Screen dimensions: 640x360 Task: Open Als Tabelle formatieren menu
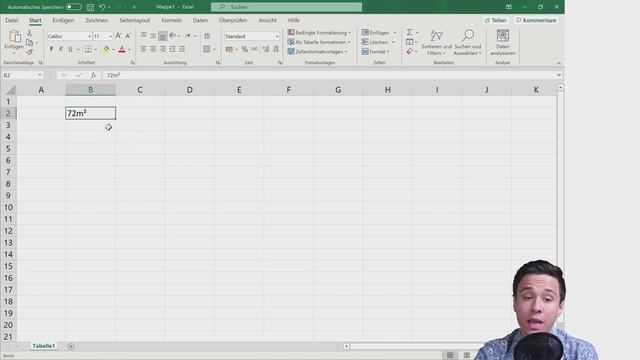pos(319,42)
